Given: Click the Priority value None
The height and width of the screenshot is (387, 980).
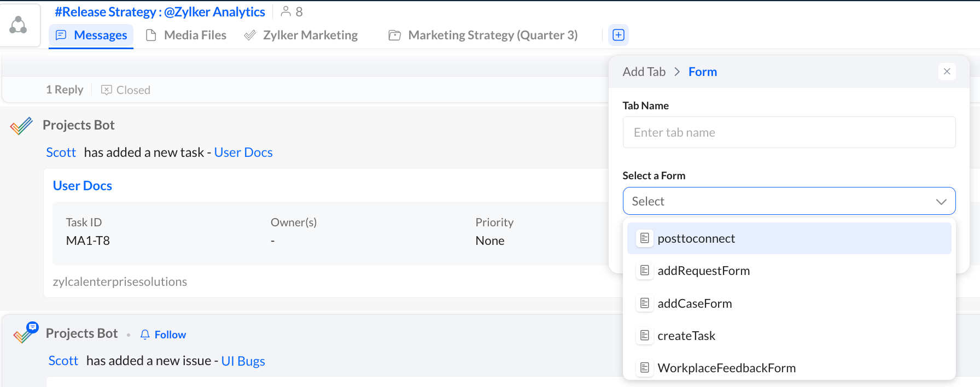Looking at the screenshot, I should tap(490, 241).
